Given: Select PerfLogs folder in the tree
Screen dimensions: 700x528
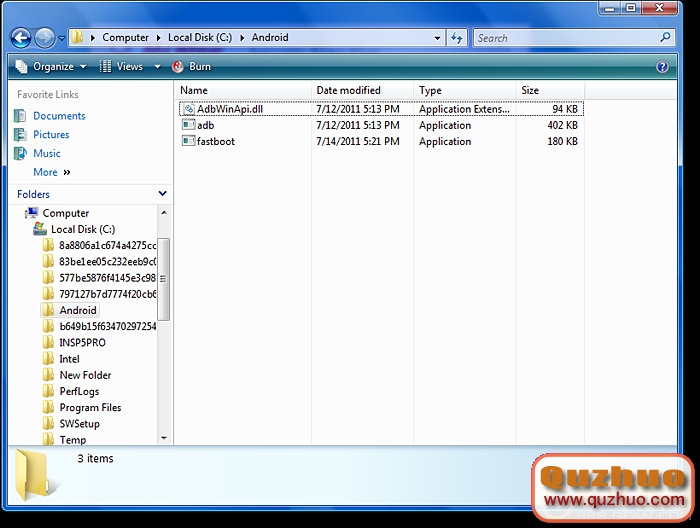Looking at the screenshot, I should point(79,391).
